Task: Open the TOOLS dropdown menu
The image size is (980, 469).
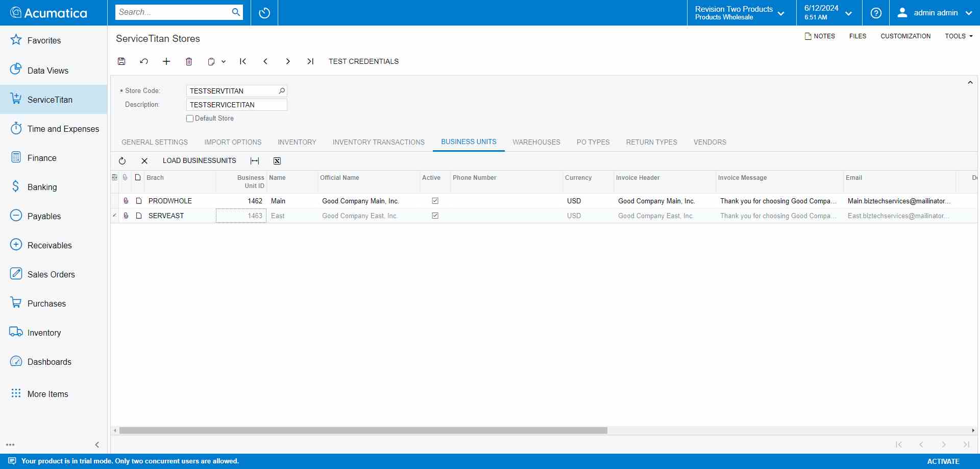Action: [x=959, y=36]
